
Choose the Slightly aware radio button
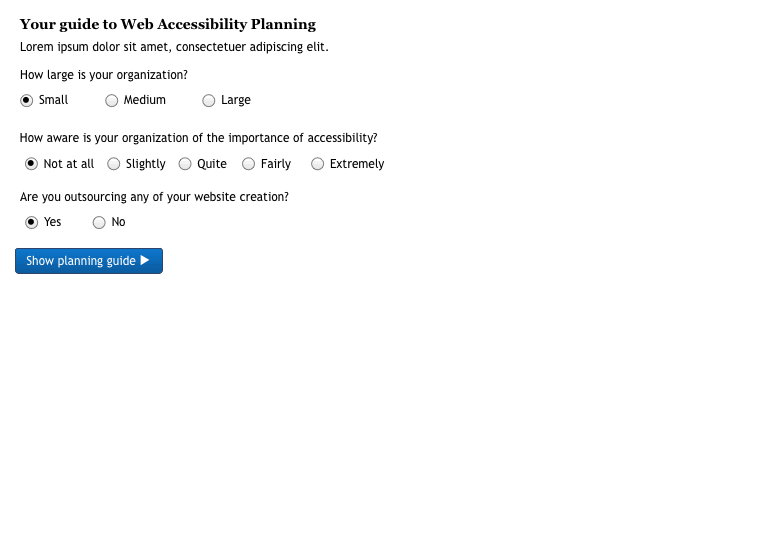click(x=114, y=164)
